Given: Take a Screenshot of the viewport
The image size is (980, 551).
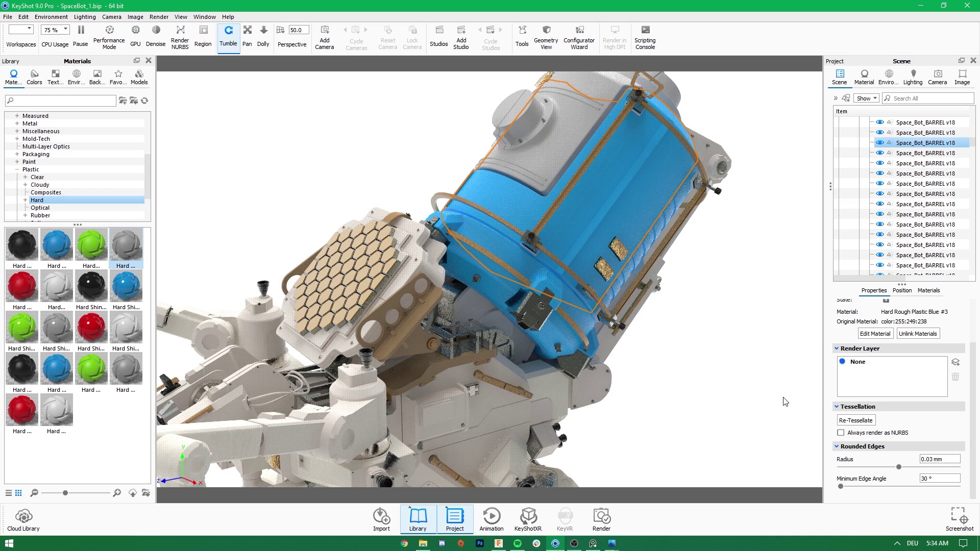Looking at the screenshot, I should pos(960,519).
